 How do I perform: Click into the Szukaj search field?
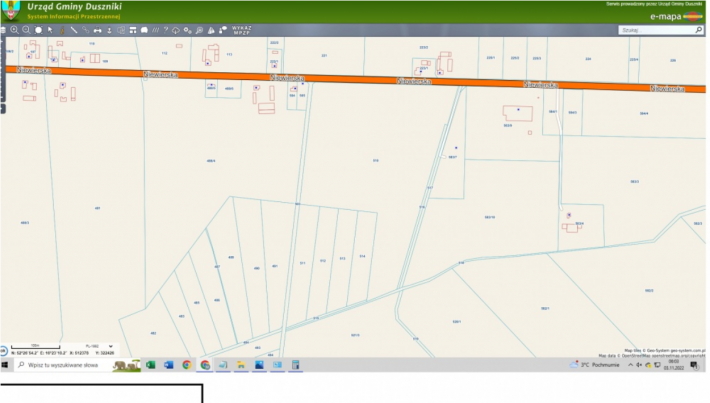coord(650,30)
